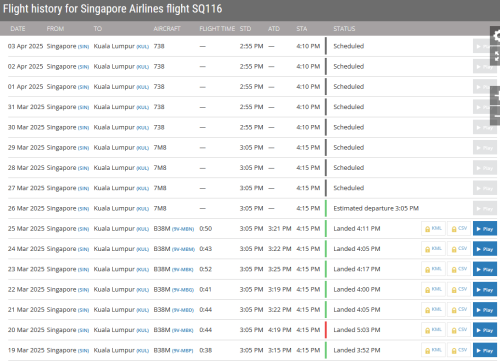Open the KUL airport link in the 03 Apr 2025 row
The height and width of the screenshot is (361, 500).
tap(143, 47)
